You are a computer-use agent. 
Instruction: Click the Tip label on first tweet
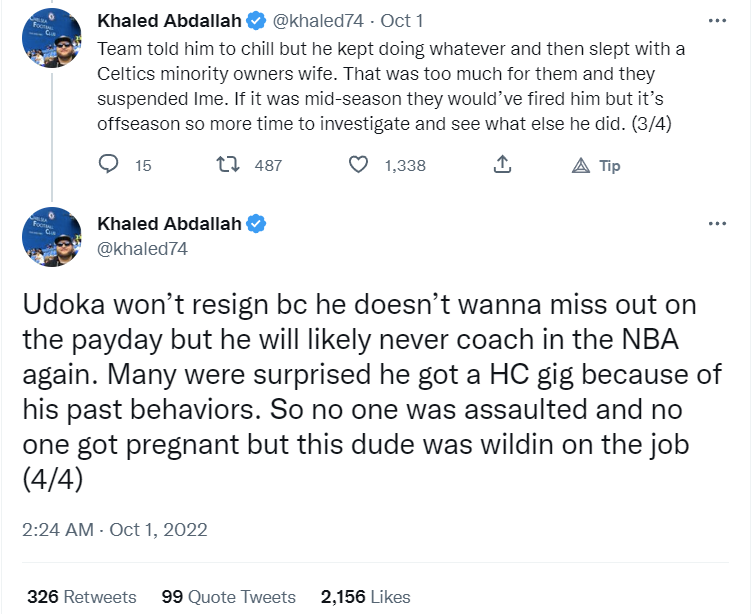tap(609, 165)
